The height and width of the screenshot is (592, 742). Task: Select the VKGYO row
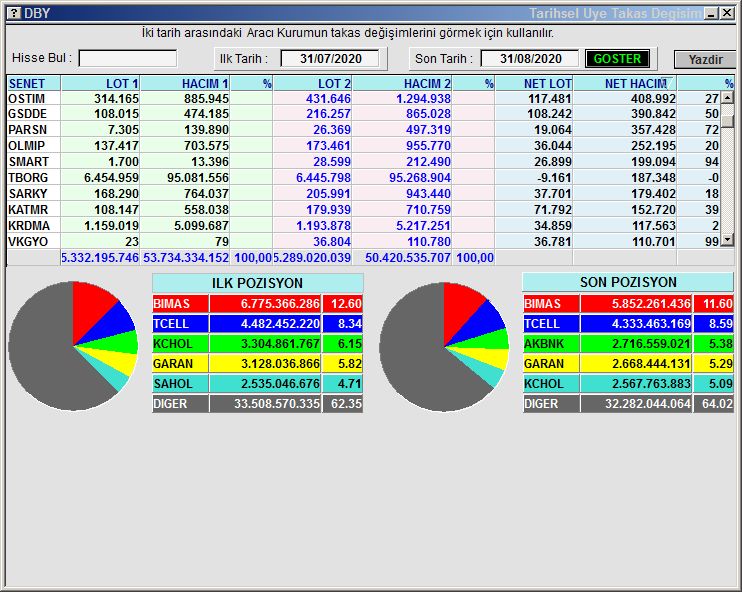364,242
